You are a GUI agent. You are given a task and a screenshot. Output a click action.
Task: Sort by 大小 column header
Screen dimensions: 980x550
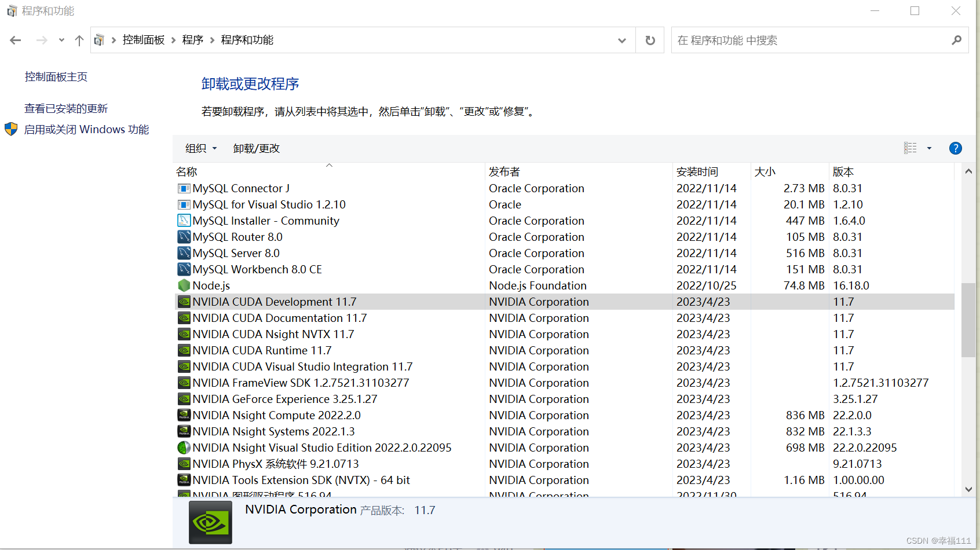coord(790,171)
